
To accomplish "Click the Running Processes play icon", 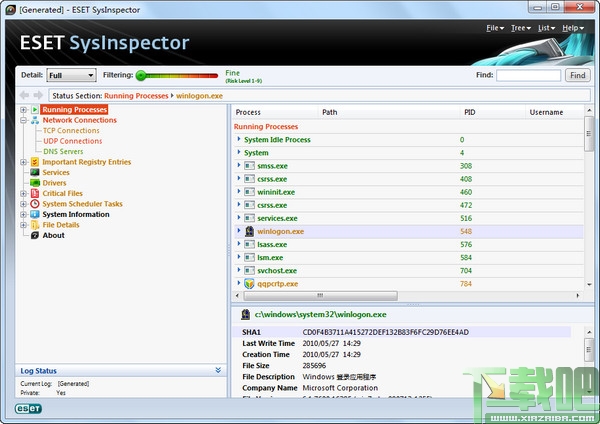I will pos(35,110).
